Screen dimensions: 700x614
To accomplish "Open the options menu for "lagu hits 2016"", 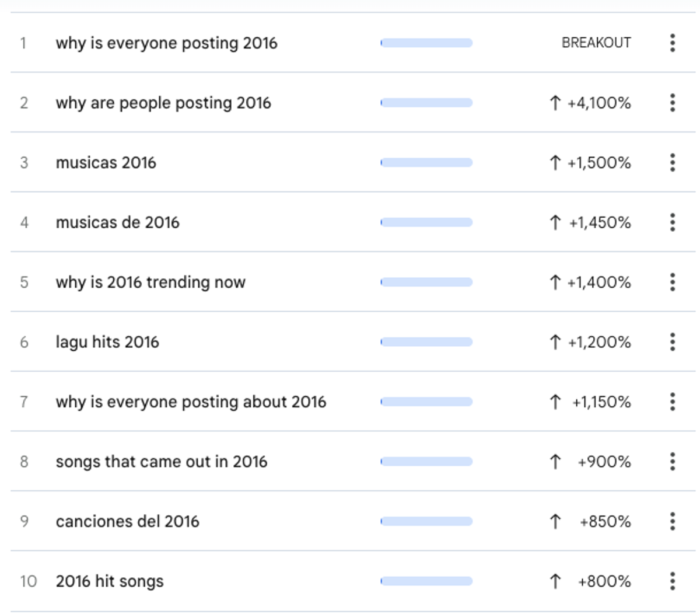I will pyautogui.click(x=673, y=342).
